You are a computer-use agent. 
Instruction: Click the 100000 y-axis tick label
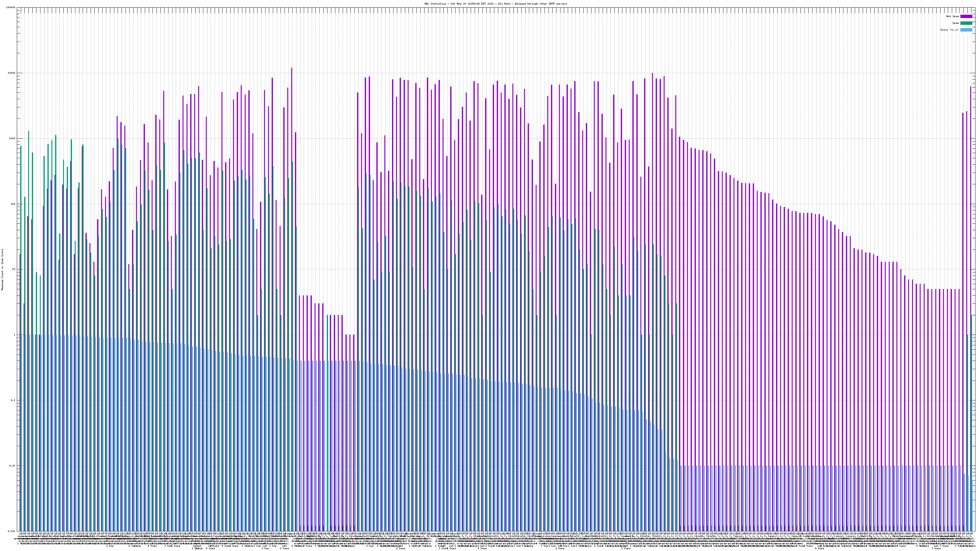11,8
